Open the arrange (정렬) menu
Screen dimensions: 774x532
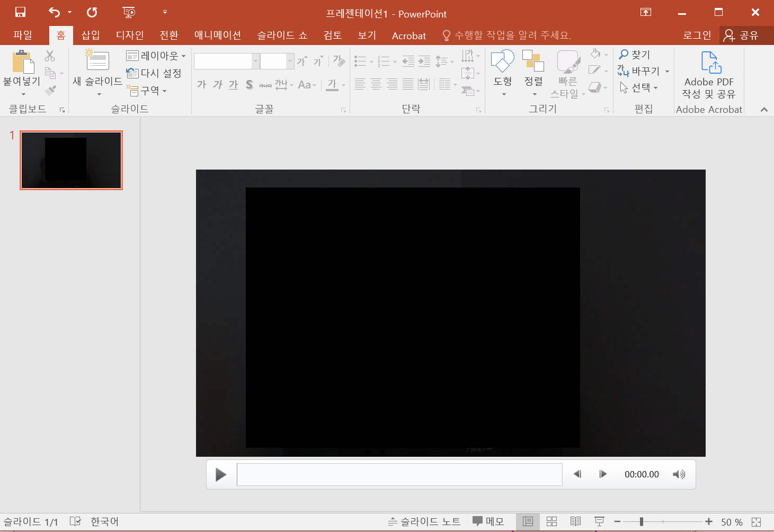533,73
